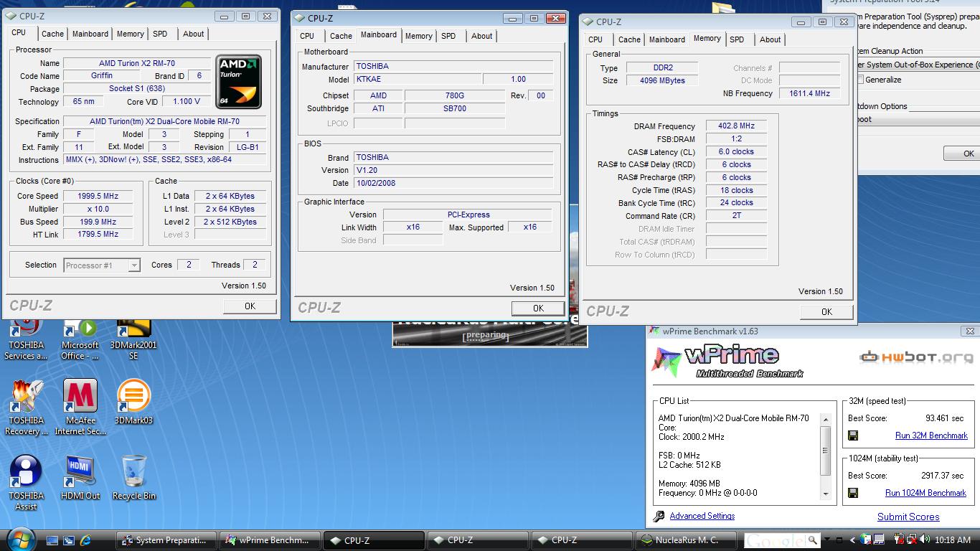
Task: Select Cache tab in CPU-Z Memory window
Action: [x=629, y=39]
